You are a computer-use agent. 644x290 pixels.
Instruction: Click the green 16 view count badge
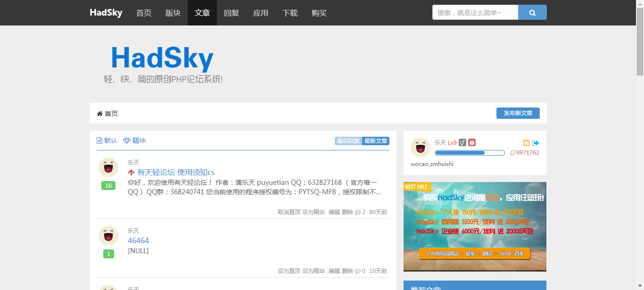[108, 186]
